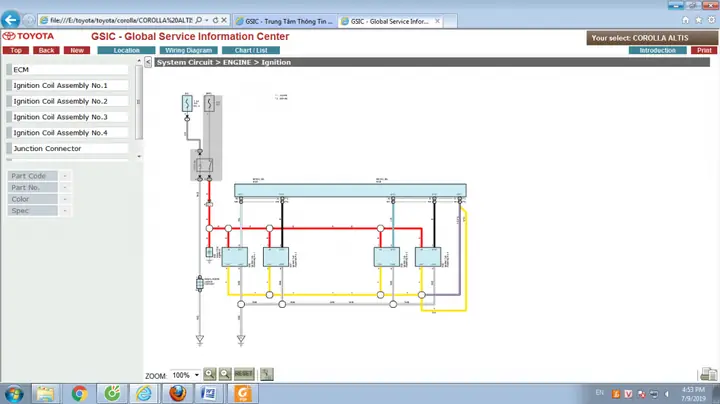720x404 pixels.
Task: Zoom in on the wiring diagram
Action: [x=209, y=374]
